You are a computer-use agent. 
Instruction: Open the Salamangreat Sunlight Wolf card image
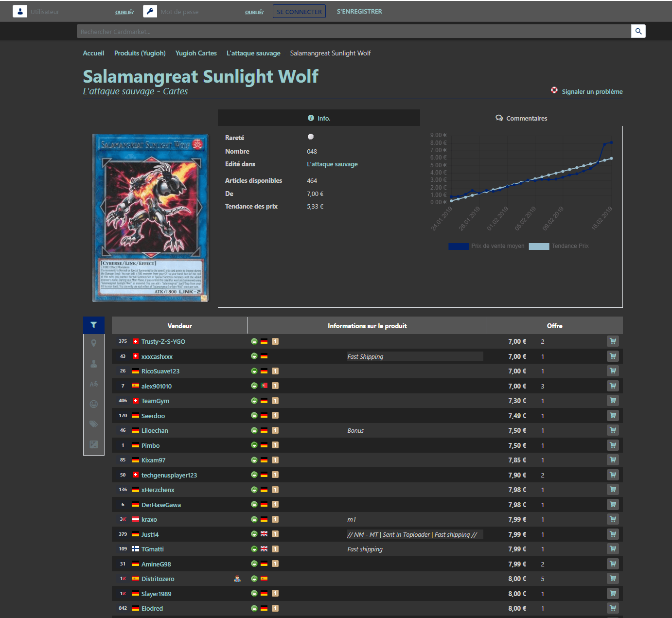pos(150,218)
